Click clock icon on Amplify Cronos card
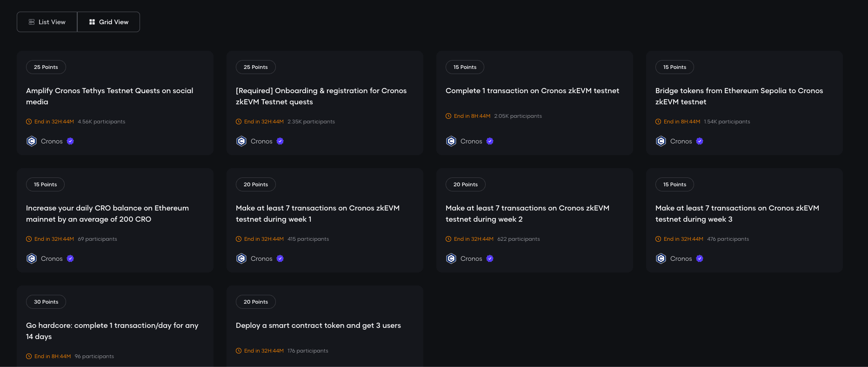The height and width of the screenshot is (367, 868). (29, 122)
